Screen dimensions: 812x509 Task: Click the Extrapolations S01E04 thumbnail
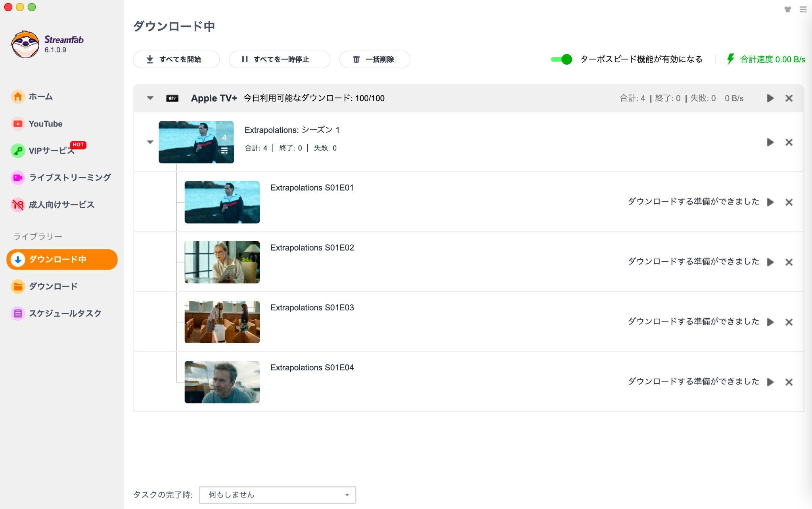tap(222, 382)
